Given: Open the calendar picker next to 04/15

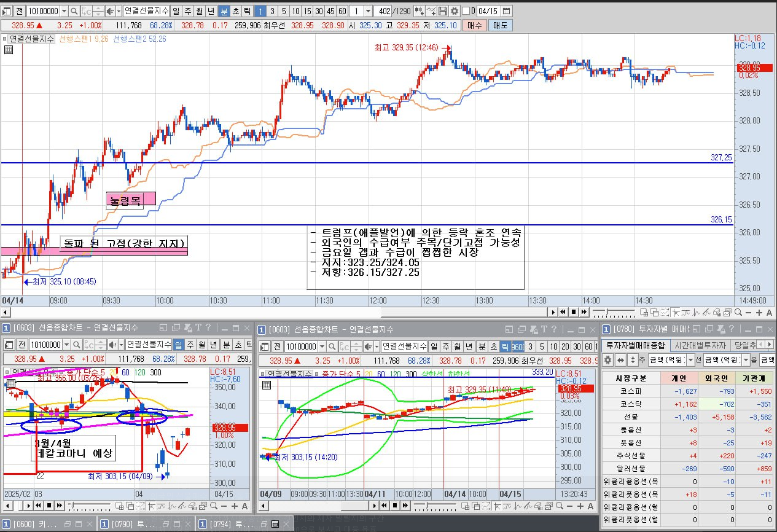Looking at the screenshot, I should (x=506, y=11).
